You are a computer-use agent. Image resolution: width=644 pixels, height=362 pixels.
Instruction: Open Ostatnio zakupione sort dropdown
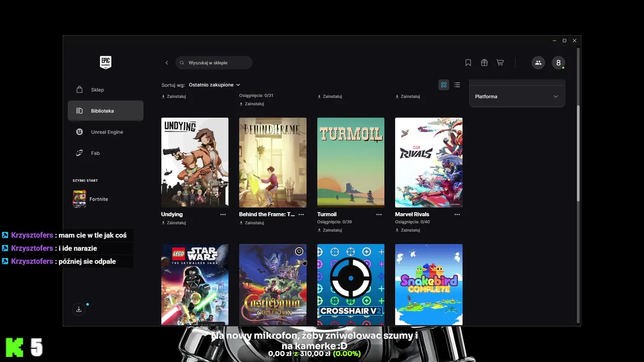point(214,85)
